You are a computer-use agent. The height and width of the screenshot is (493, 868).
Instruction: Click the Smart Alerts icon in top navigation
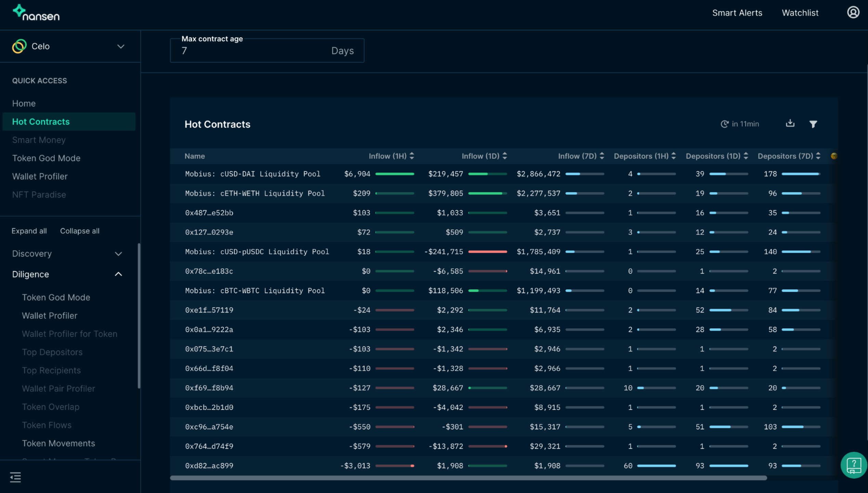pos(737,13)
